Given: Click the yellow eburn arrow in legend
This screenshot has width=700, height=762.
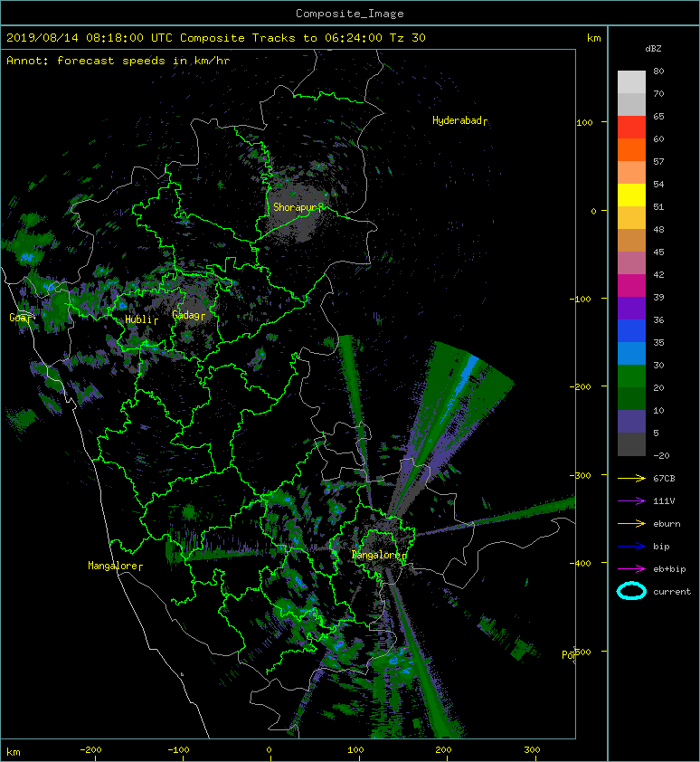Looking at the screenshot, I should (631, 523).
